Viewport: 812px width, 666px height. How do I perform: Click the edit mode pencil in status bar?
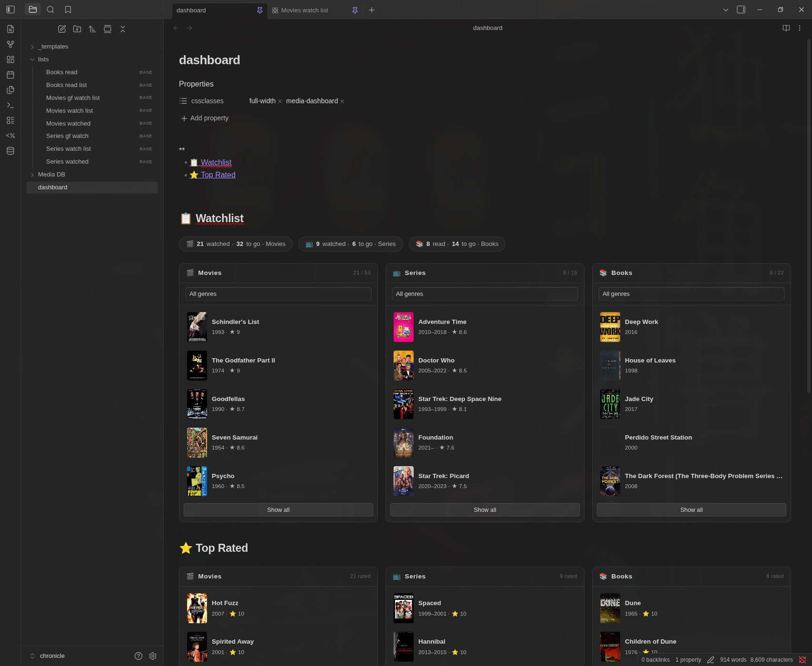(x=711, y=660)
